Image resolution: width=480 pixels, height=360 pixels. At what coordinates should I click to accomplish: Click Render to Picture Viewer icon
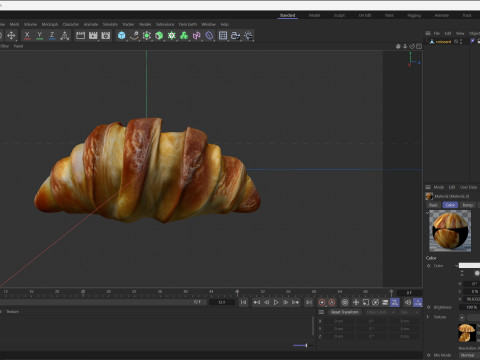tap(93, 35)
